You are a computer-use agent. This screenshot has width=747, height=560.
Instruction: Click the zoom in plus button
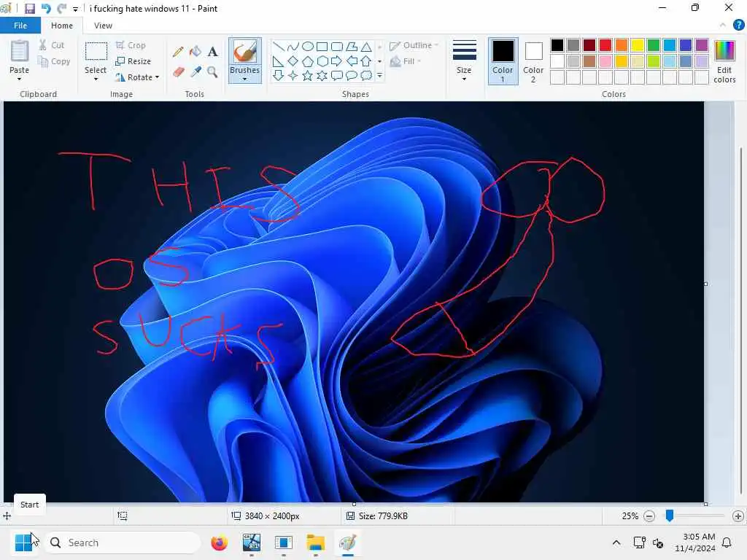(x=738, y=516)
